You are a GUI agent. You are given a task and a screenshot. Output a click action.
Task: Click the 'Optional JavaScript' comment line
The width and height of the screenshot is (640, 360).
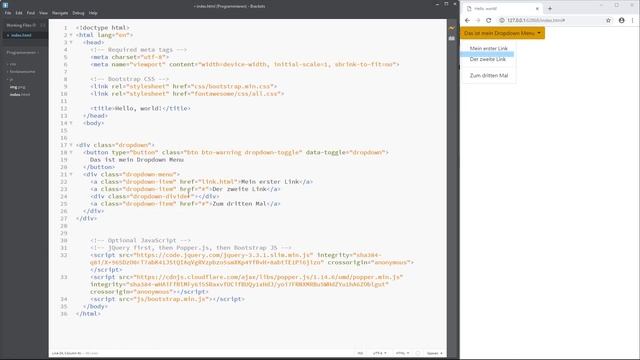point(140,240)
